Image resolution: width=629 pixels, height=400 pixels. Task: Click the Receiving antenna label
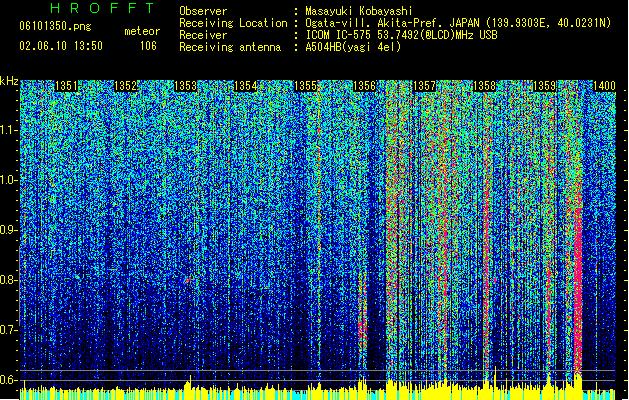(x=230, y=47)
